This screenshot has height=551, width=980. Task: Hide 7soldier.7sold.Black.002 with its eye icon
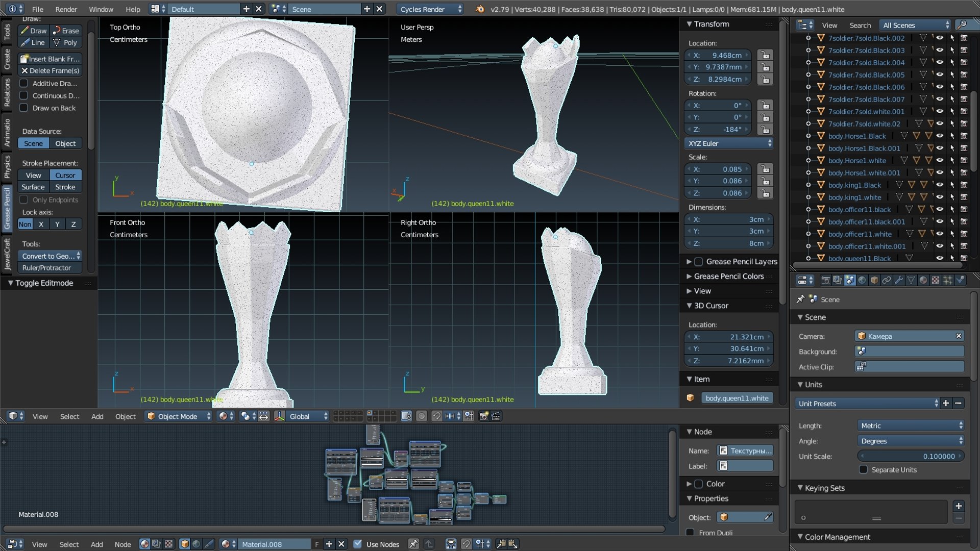click(939, 38)
